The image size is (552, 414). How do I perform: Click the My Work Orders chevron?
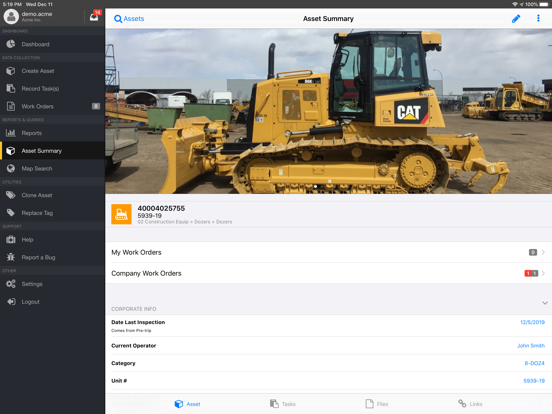[543, 252]
